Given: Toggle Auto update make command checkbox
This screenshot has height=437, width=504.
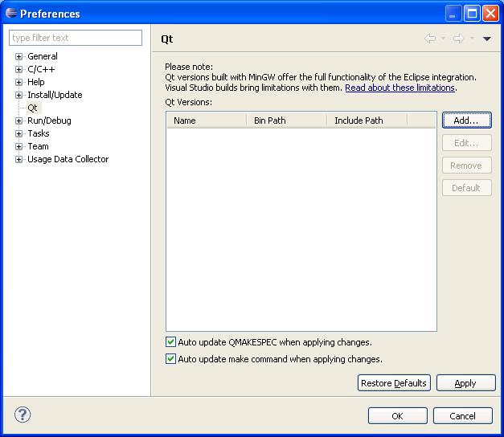Looking at the screenshot, I should [x=170, y=359].
